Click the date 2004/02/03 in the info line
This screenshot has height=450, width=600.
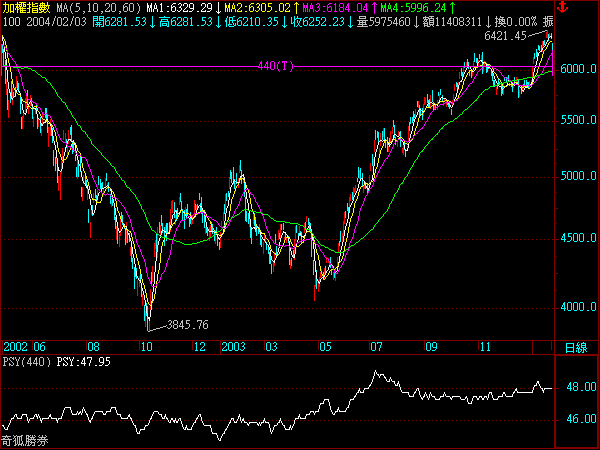coord(57,22)
